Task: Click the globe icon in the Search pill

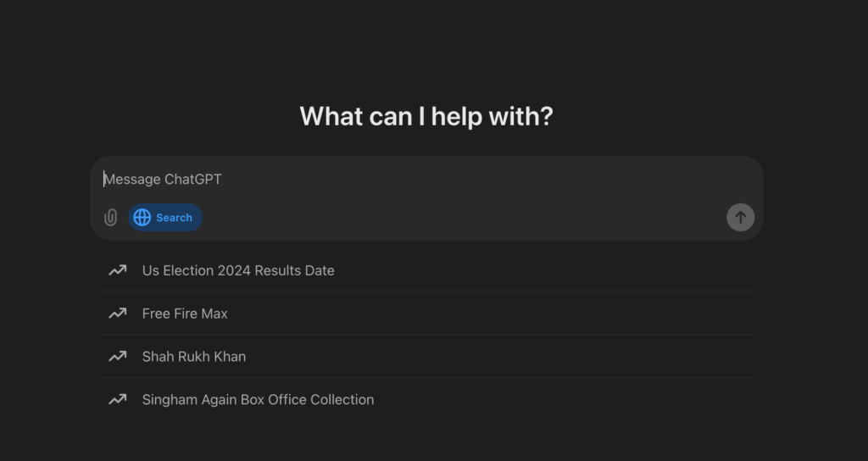Action: [x=142, y=218]
